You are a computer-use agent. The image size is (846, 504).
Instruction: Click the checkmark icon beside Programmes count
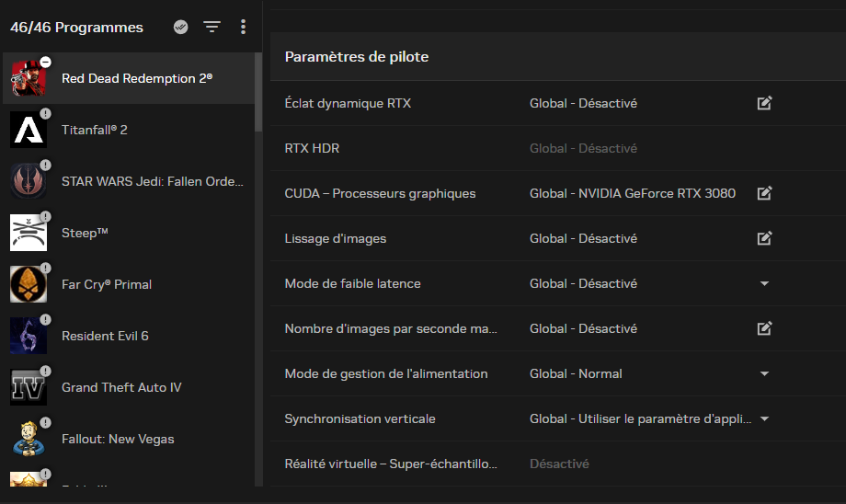pyautogui.click(x=181, y=27)
